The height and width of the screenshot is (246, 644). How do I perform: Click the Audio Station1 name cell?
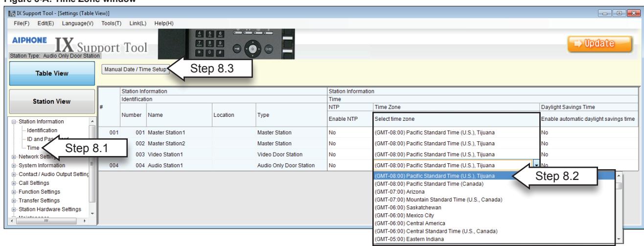(179, 165)
